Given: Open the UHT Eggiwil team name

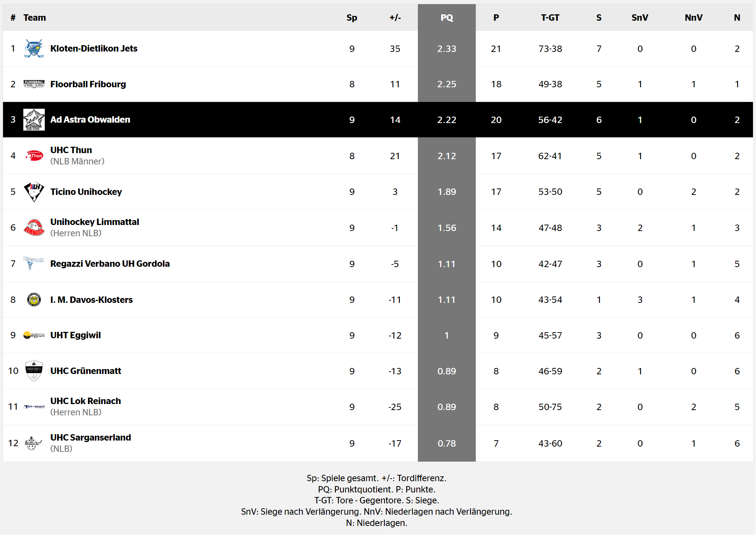Looking at the screenshot, I should pyautogui.click(x=76, y=335).
